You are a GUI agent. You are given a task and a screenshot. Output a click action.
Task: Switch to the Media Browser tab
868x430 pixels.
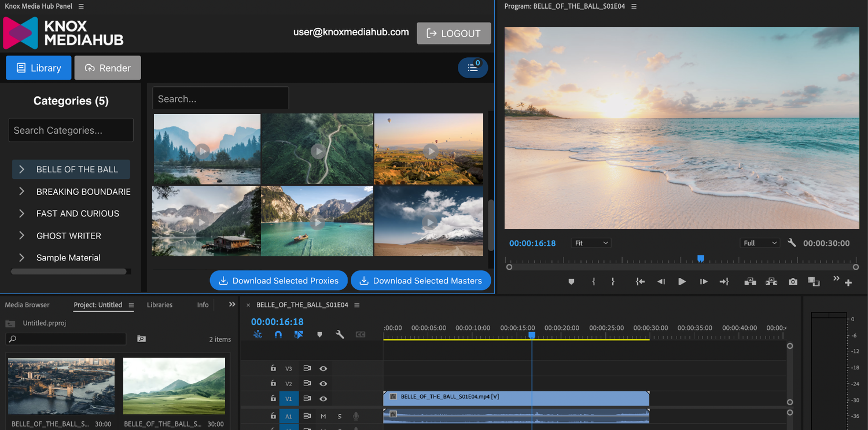point(27,305)
